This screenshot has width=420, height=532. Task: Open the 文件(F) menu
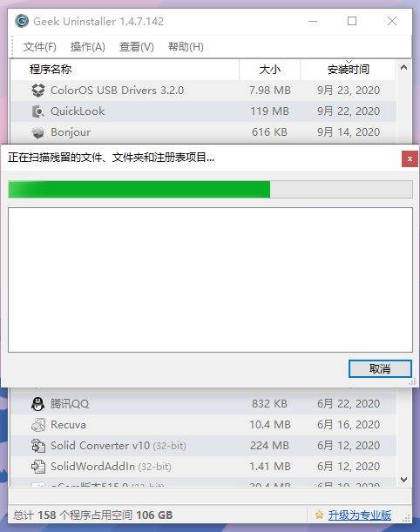(40, 47)
